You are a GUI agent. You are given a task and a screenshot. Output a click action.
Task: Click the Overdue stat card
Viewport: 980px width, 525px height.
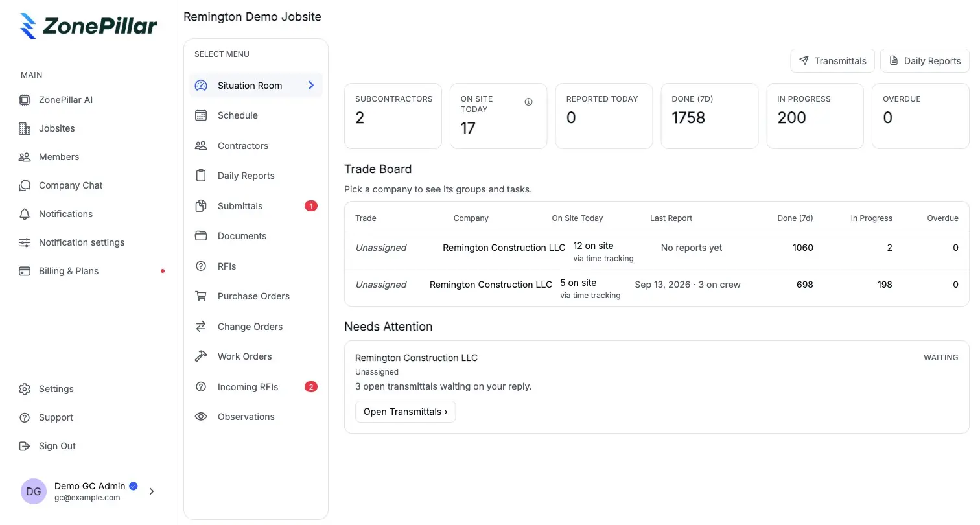coord(921,116)
